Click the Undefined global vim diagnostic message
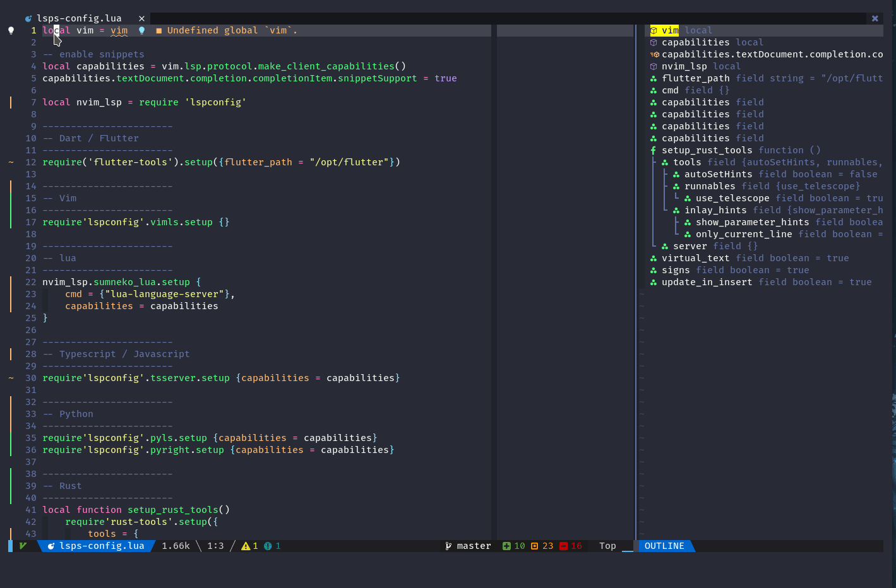 click(x=232, y=30)
